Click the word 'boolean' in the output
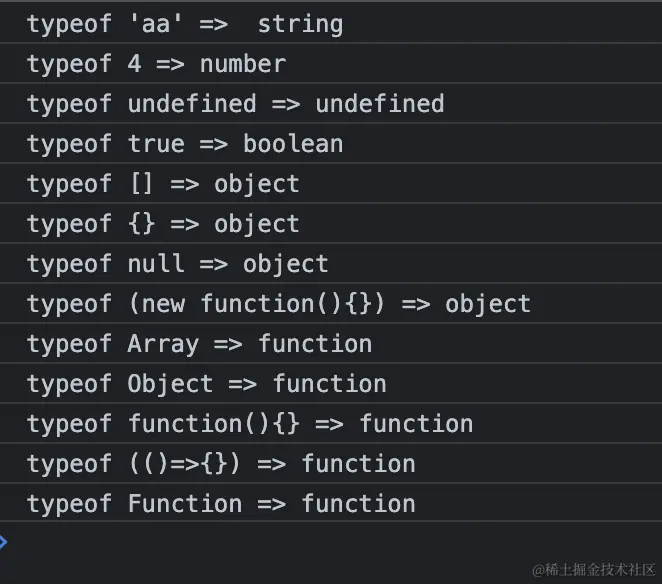Image resolution: width=662 pixels, height=584 pixels. [x=293, y=144]
